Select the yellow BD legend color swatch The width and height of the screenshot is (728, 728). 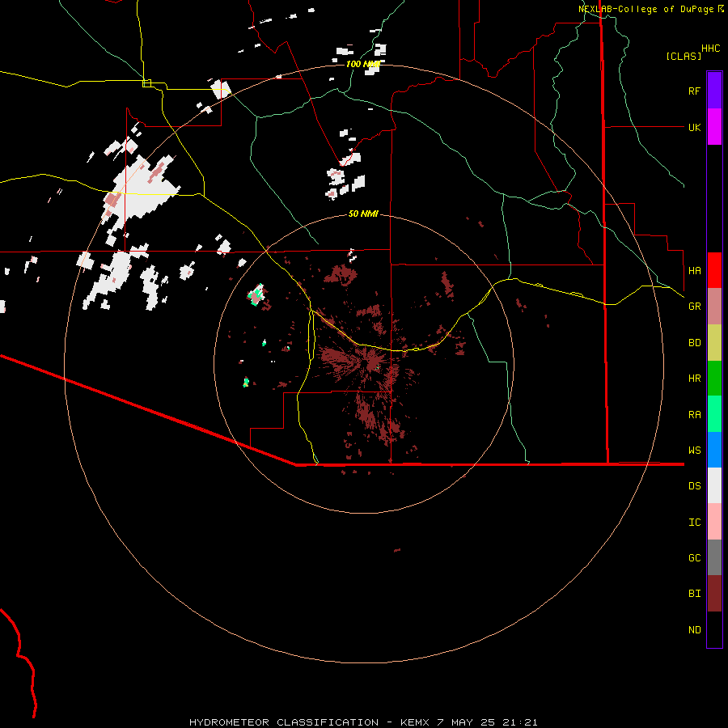coord(714,343)
